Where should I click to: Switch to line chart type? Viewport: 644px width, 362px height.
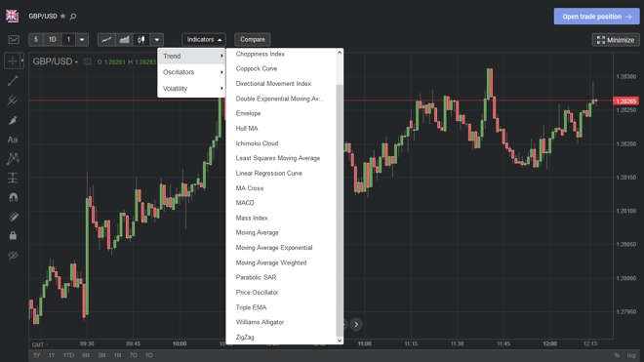106,39
